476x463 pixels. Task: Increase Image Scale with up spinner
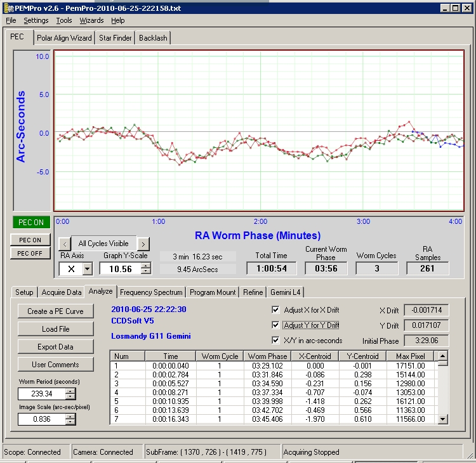coord(70,416)
